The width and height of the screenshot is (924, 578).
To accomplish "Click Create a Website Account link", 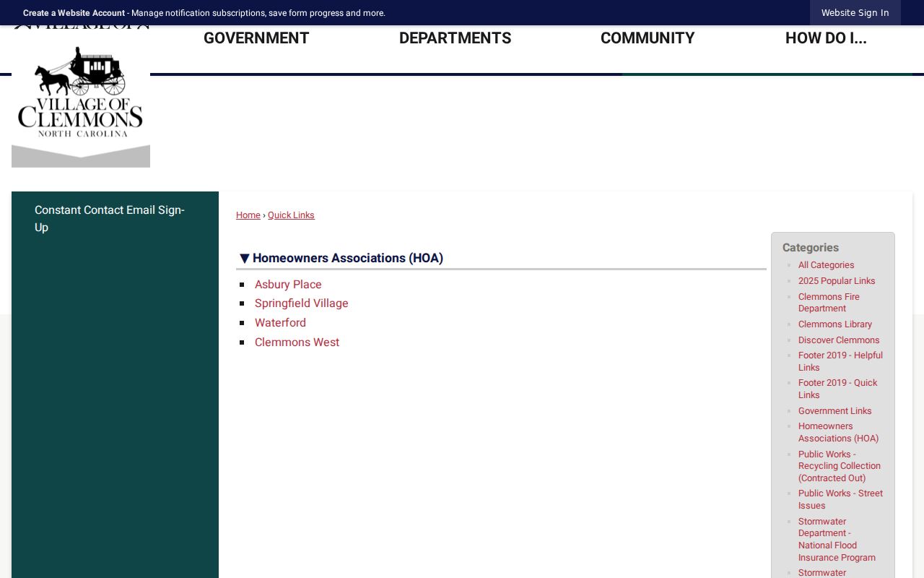I will [x=74, y=13].
